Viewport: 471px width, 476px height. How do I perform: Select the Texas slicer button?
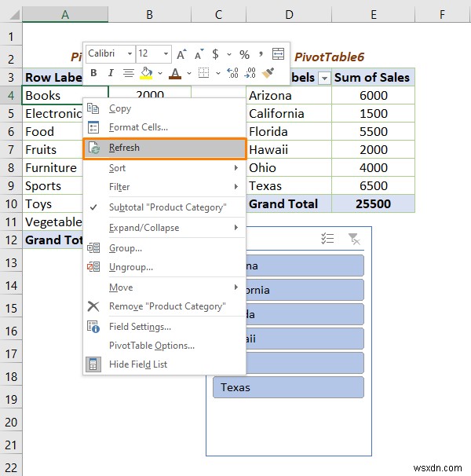pyautogui.click(x=288, y=387)
